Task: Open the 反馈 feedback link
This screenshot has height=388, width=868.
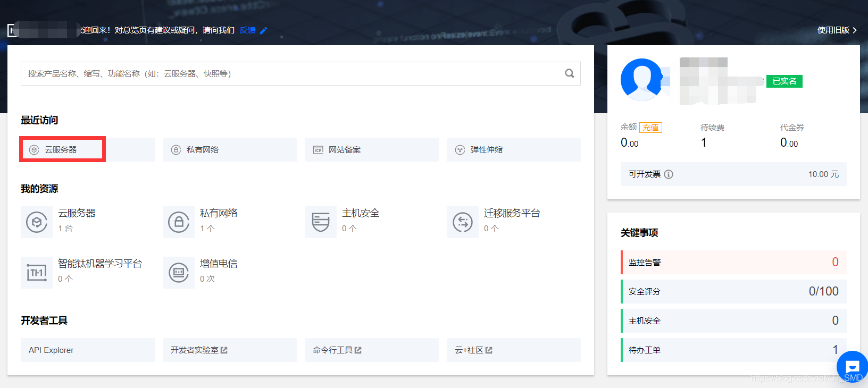Action: tap(248, 30)
